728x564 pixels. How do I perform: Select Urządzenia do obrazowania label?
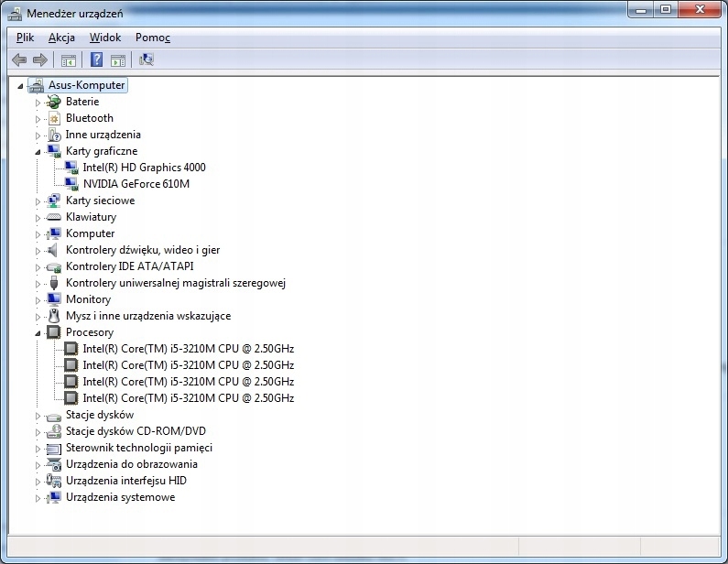tap(131, 464)
